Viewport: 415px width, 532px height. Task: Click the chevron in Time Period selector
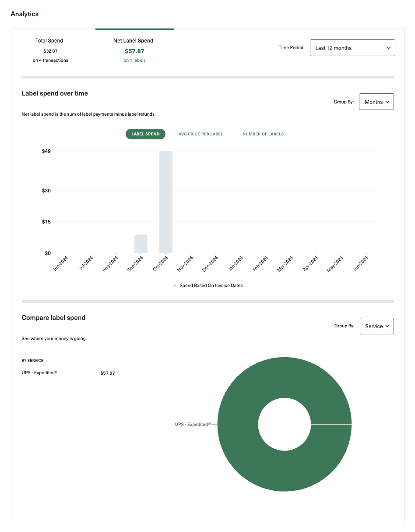(x=388, y=48)
